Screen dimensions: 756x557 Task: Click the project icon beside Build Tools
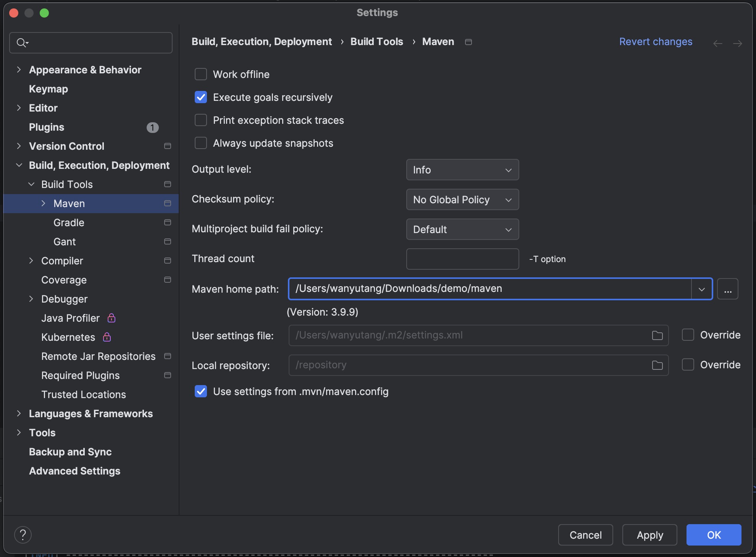tap(167, 184)
